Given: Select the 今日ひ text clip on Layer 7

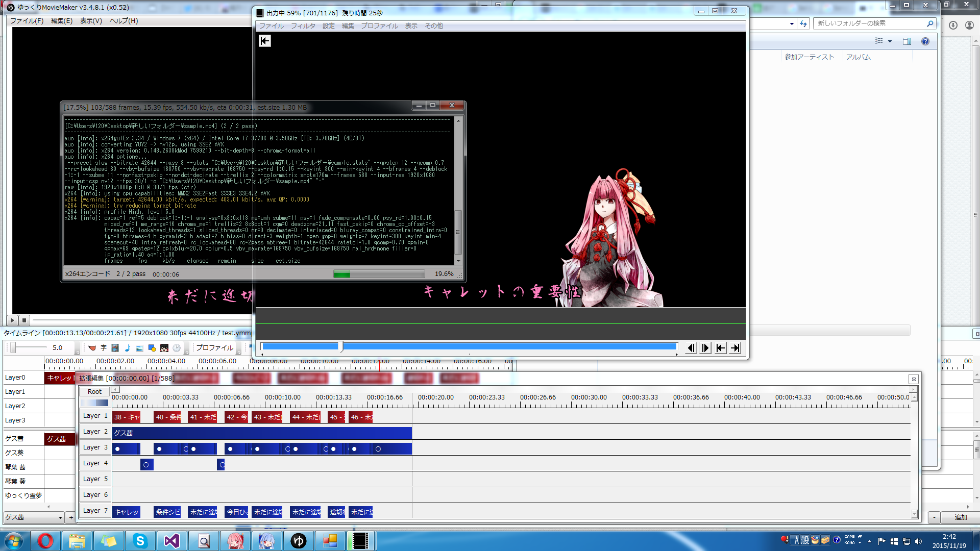Looking at the screenshot, I should click(236, 512).
